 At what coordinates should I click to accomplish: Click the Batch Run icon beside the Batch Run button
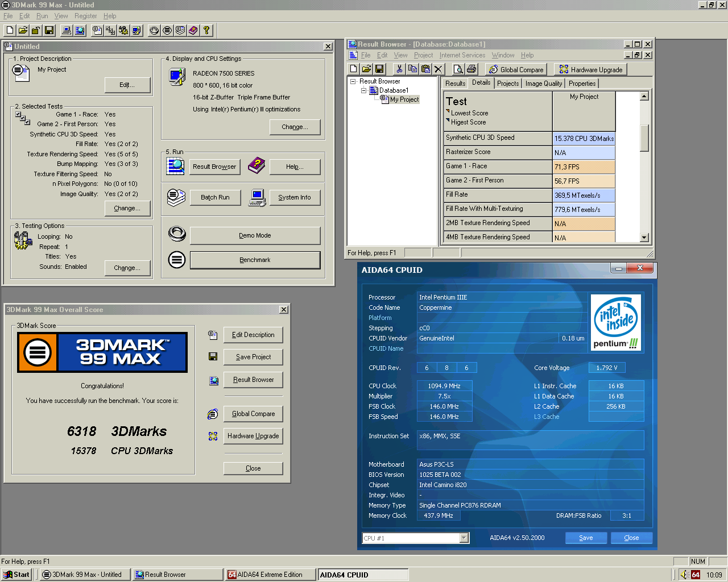pos(176,197)
